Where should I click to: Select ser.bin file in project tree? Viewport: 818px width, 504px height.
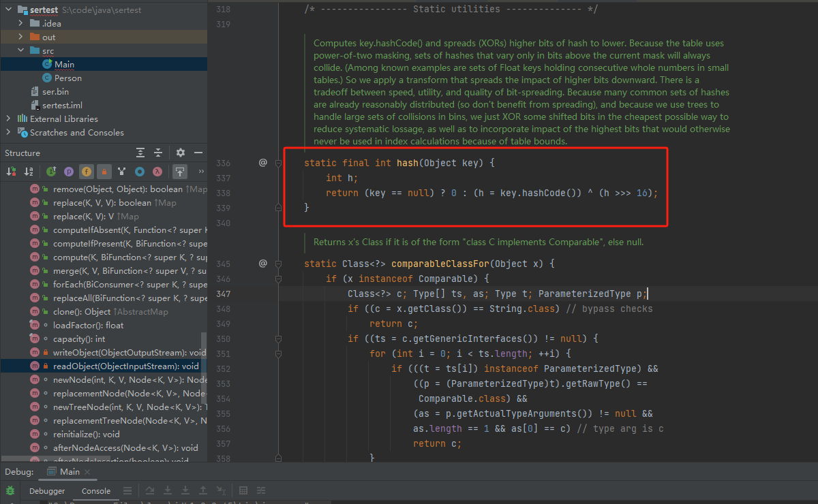pos(55,91)
